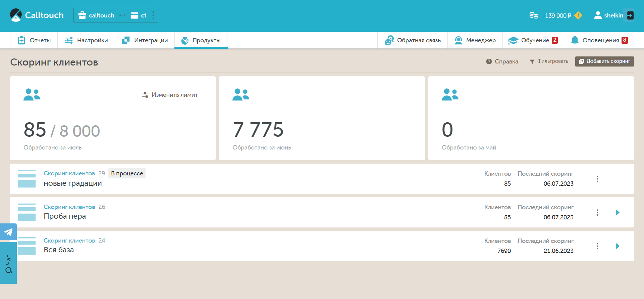This screenshot has width=644, height=299.
Task: Click the Вся база row icon
Action: (x=27, y=246)
